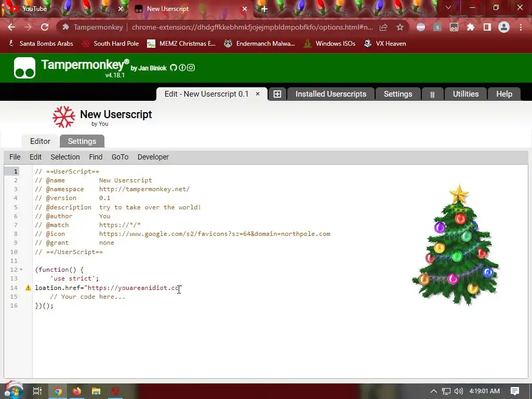Open Santa Bombs Arabs bookmark
This screenshot has height=399, width=532.
(41, 44)
